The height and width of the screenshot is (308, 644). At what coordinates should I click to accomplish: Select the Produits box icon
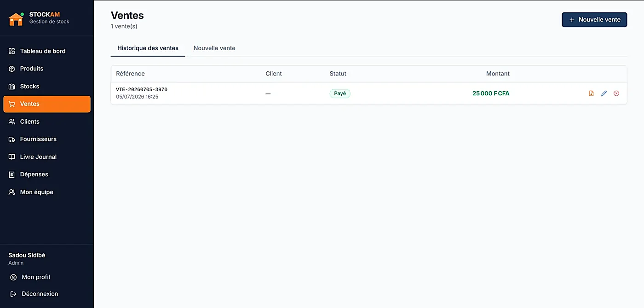pyautogui.click(x=12, y=69)
